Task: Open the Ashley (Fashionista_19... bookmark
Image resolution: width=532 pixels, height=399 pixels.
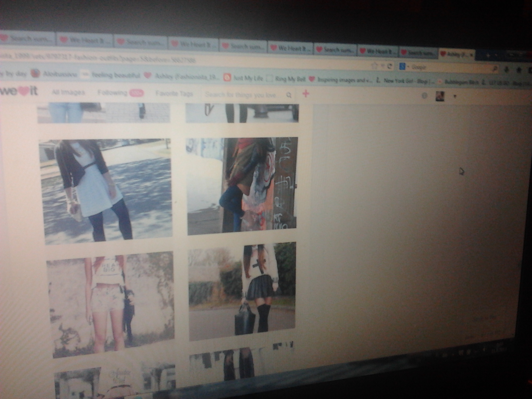Action: [182, 76]
